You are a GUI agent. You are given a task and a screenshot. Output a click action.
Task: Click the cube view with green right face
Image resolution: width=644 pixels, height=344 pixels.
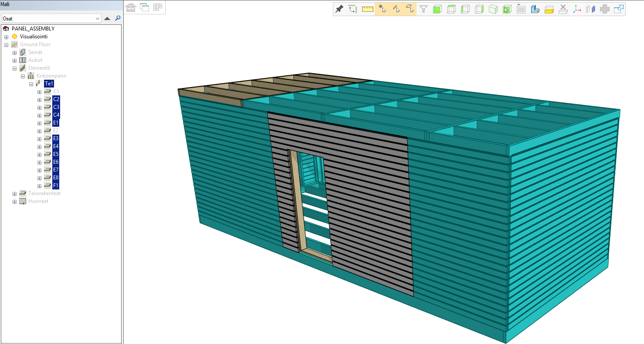coord(479,9)
